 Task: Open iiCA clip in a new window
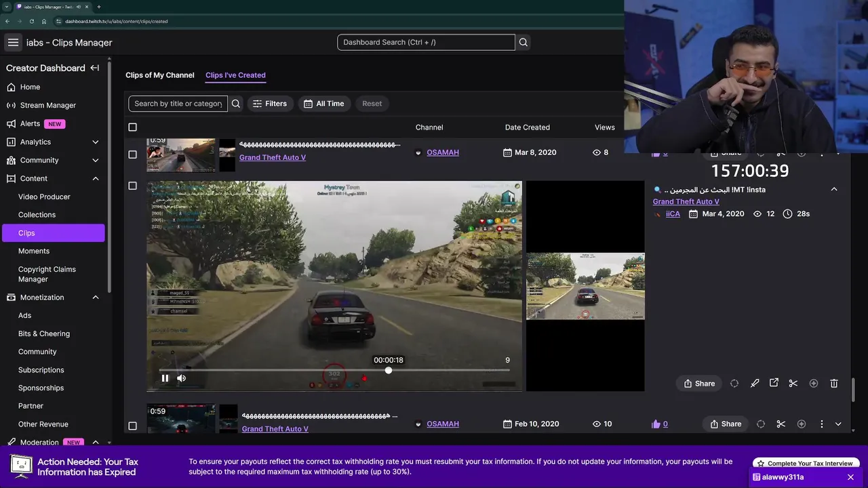[x=774, y=383]
